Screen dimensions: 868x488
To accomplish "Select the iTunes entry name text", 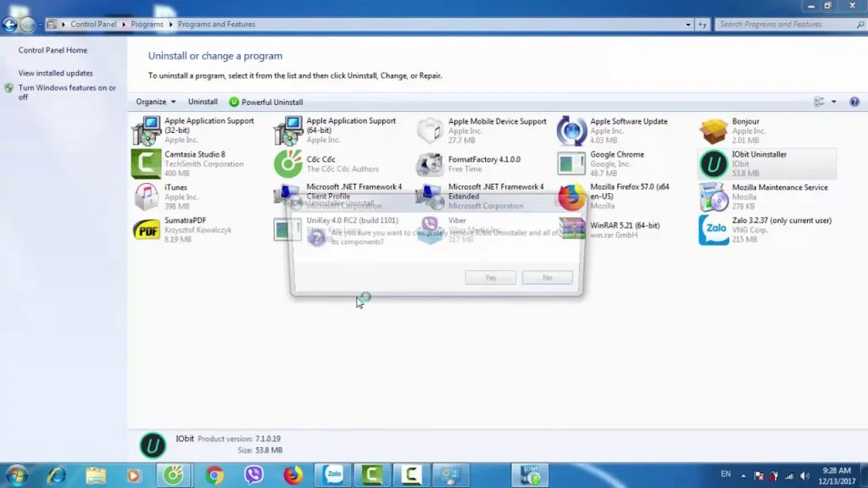I will (x=175, y=187).
